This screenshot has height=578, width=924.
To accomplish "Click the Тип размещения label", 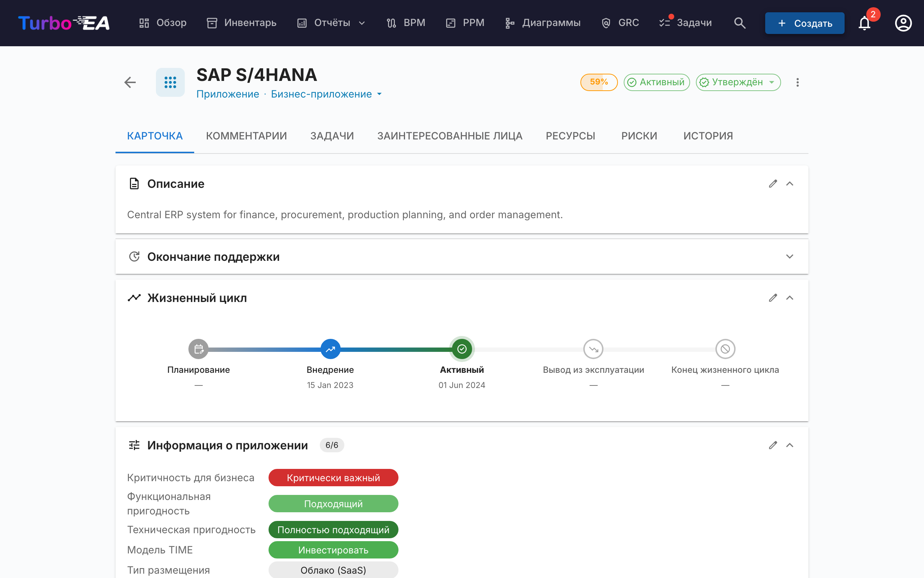I will pyautogui.click(x=169, y=570).
